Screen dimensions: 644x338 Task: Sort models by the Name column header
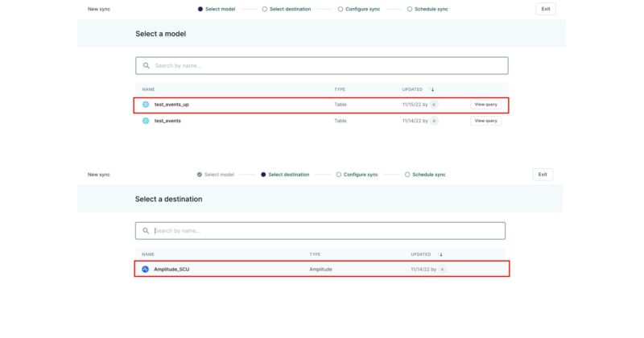tap(148, 89)
